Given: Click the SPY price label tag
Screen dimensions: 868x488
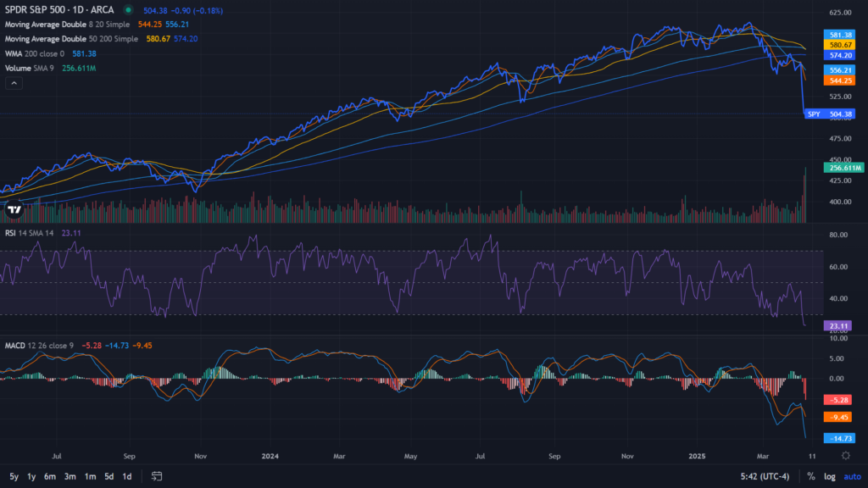Looking at the screenshot, I should 814,114.
